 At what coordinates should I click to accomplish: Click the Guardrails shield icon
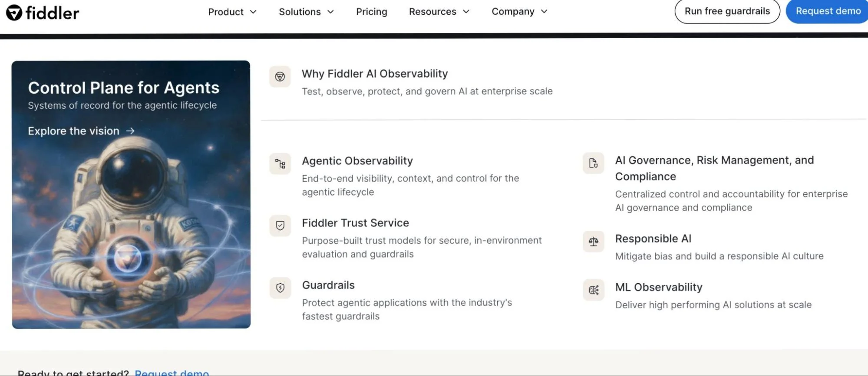pos(280,288)
